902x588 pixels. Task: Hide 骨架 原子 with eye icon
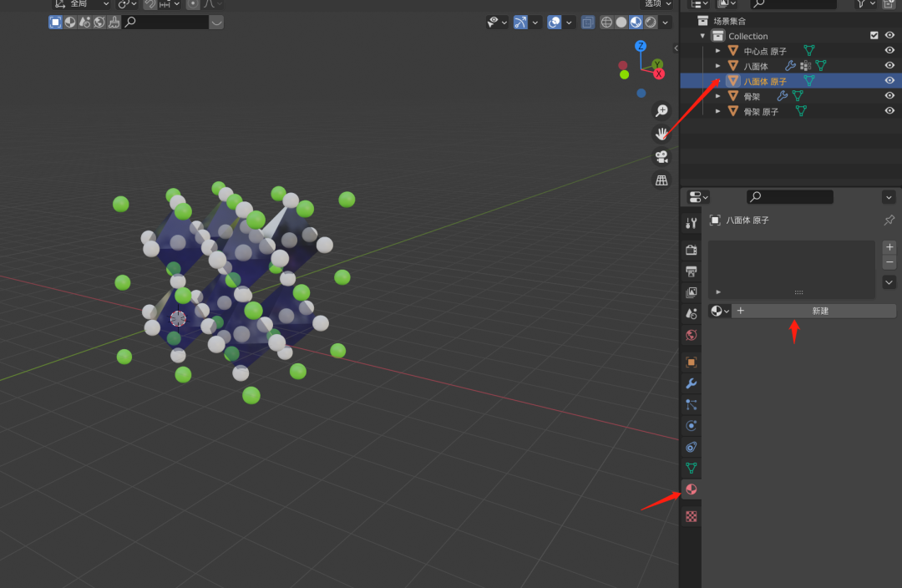tap(889, 110)
